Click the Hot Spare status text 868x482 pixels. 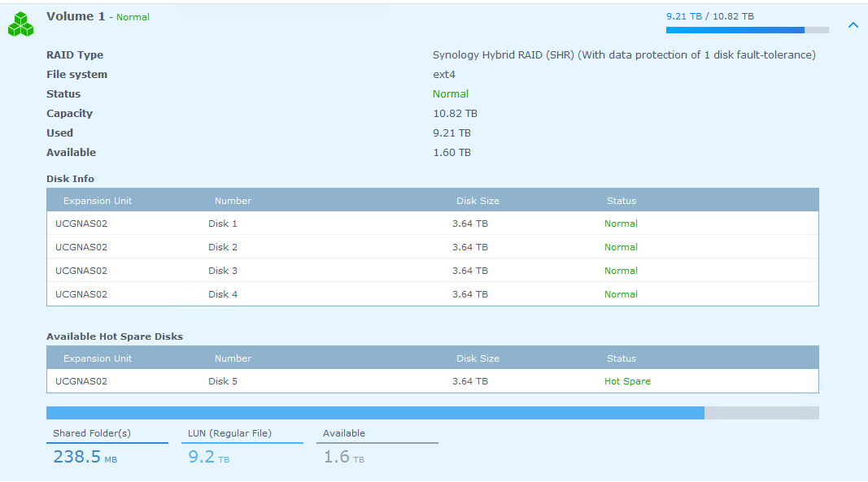tap(626, 381)
